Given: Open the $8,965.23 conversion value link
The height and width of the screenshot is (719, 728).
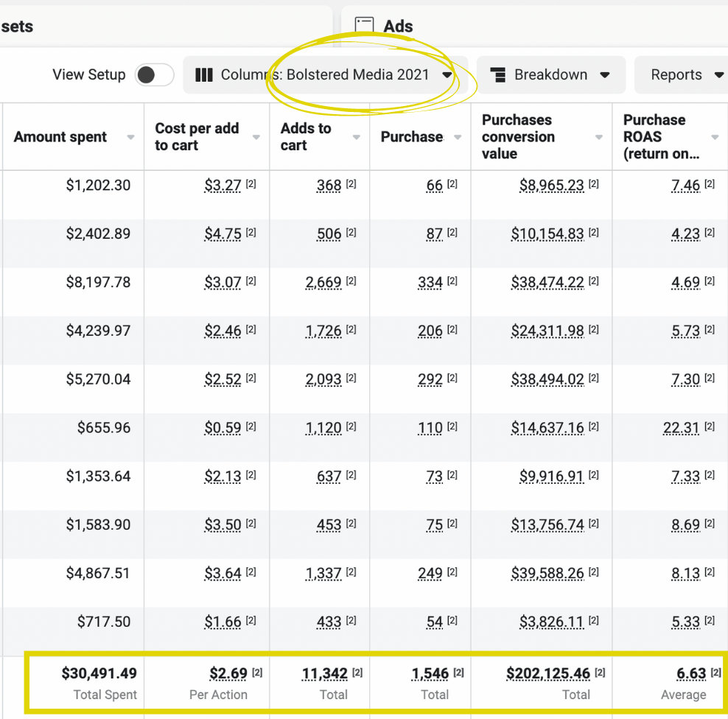Looking at the screenshot, I should pyautogui.click(x=552, y=185).
